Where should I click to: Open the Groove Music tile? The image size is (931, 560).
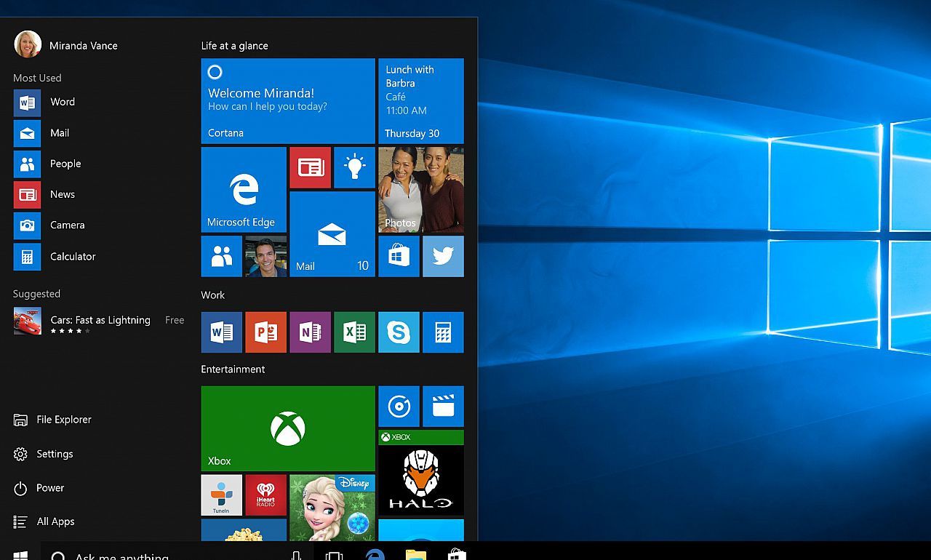tap(399, 407)
